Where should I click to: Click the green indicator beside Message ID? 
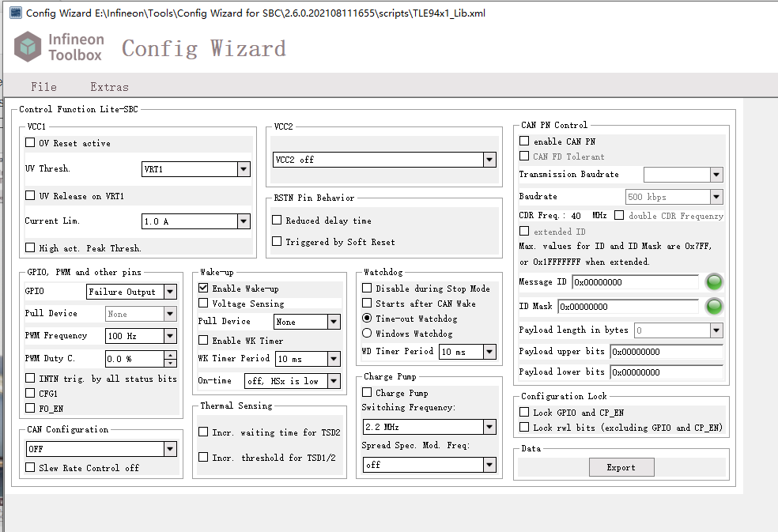tap(714, 282)
